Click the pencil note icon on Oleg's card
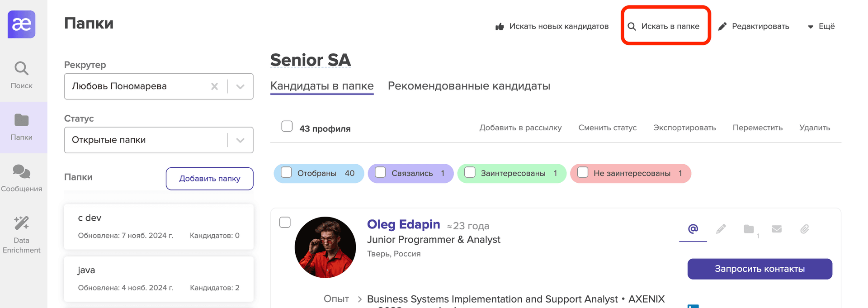Screen dimensions: 868x308 coord(721,229)
